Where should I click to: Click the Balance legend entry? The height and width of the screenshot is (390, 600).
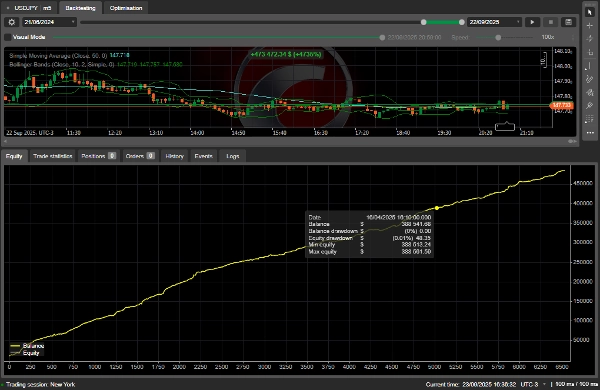[x=27, y=346]
